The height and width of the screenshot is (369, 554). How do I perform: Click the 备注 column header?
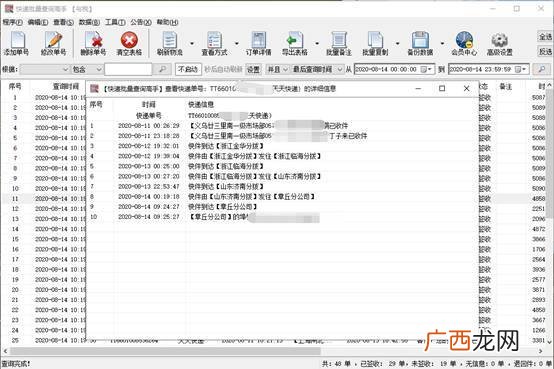pyautogui.click(x=506, y=86)
